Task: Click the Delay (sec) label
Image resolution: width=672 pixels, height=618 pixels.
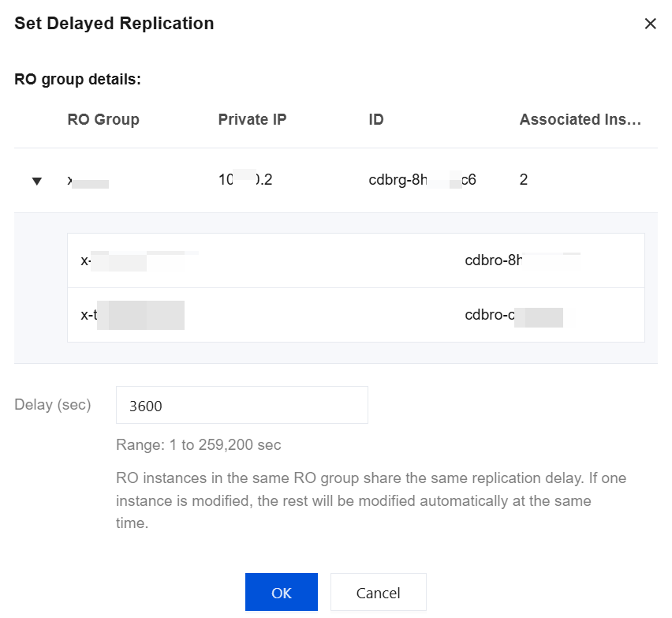Action: [53, 405]
